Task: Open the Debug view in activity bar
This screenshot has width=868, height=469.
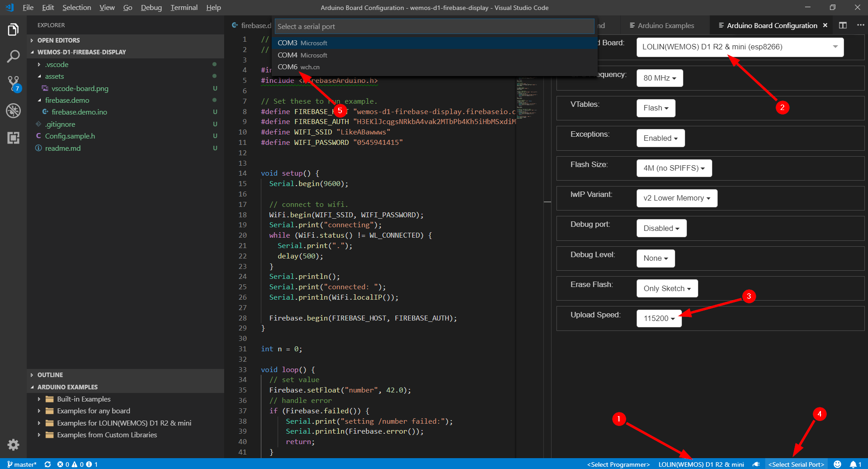Action: 13,110
